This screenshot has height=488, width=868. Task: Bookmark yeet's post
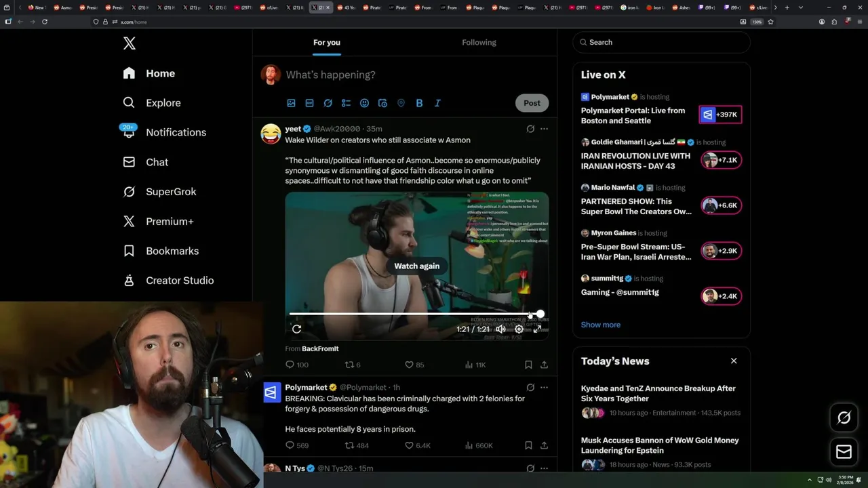point(528,365)
